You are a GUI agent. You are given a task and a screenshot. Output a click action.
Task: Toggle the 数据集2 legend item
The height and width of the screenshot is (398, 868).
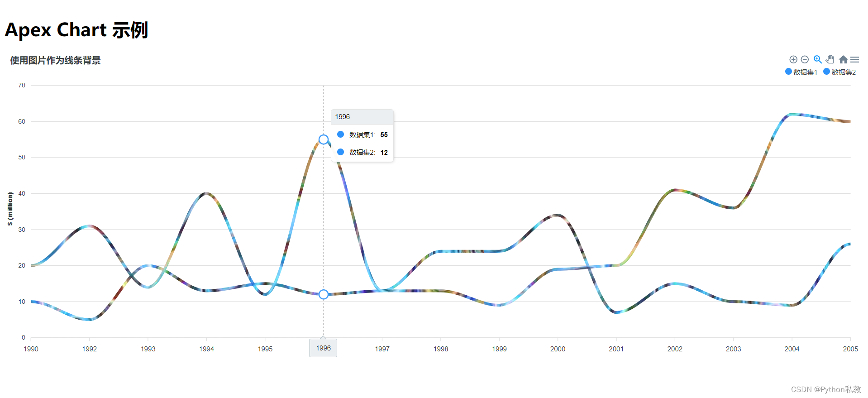pyautogui.click(x=839, y=72)
